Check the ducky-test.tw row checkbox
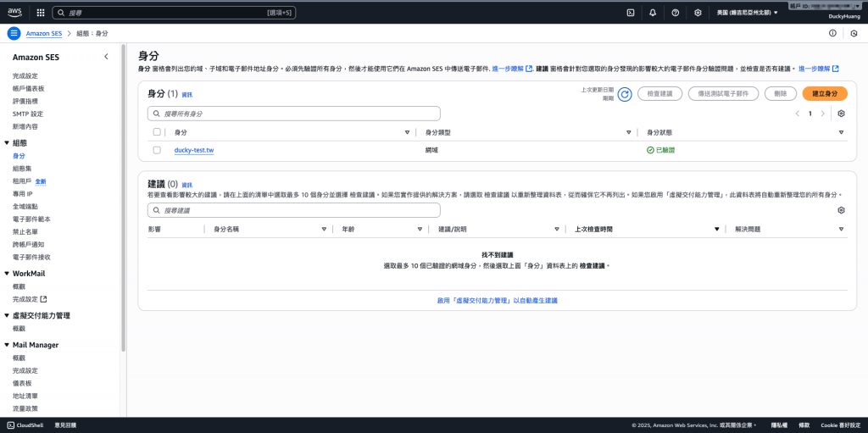 [x=157, y=150]
